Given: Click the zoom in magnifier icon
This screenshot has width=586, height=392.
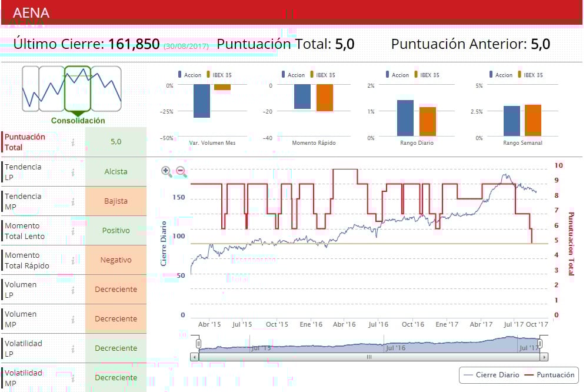Looking at the screenshot, I should tap(167, 172).
